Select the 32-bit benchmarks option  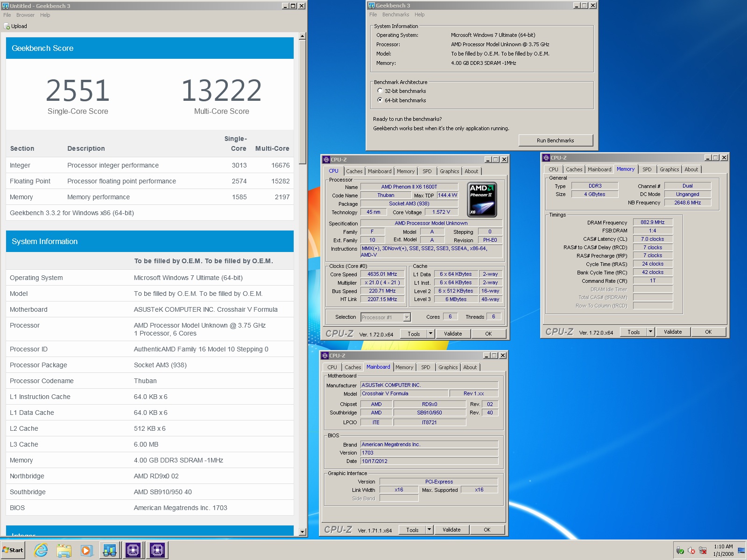(380, 91)
